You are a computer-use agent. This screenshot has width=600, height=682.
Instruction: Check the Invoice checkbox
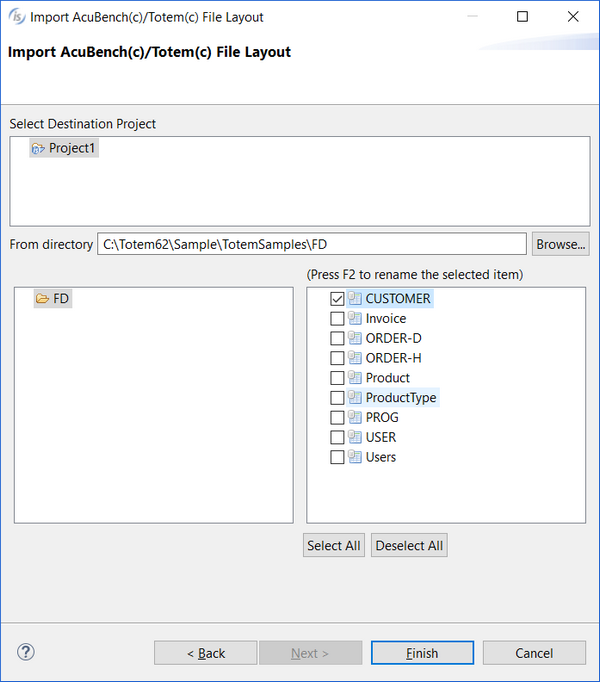[337, 319]
